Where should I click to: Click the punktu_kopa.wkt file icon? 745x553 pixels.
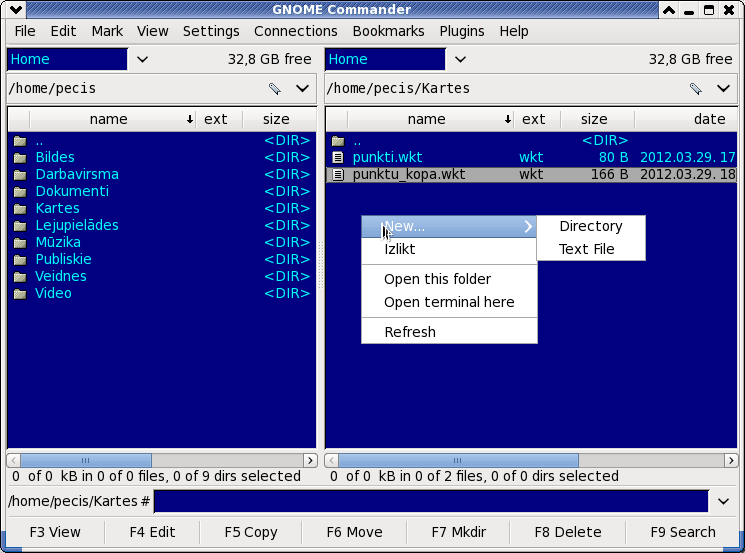pos(338,174)
